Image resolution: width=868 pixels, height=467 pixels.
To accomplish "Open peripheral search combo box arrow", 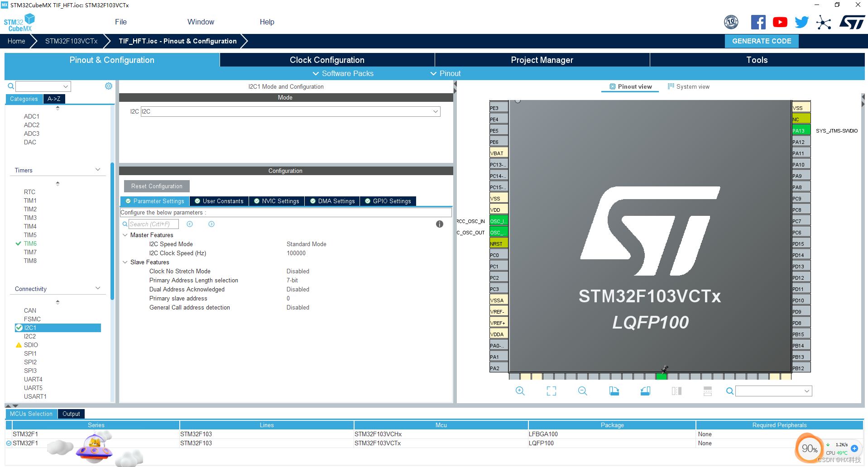I will 66,86.
